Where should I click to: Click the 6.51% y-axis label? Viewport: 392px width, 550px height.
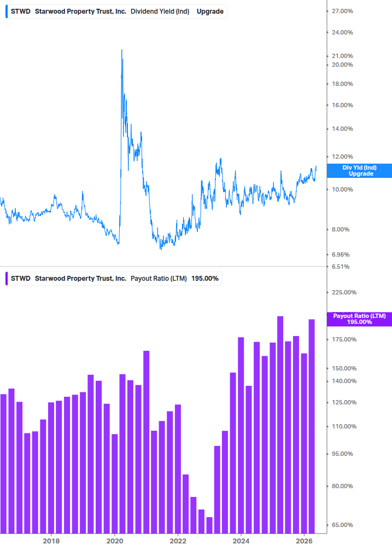(x=341, y=267)
